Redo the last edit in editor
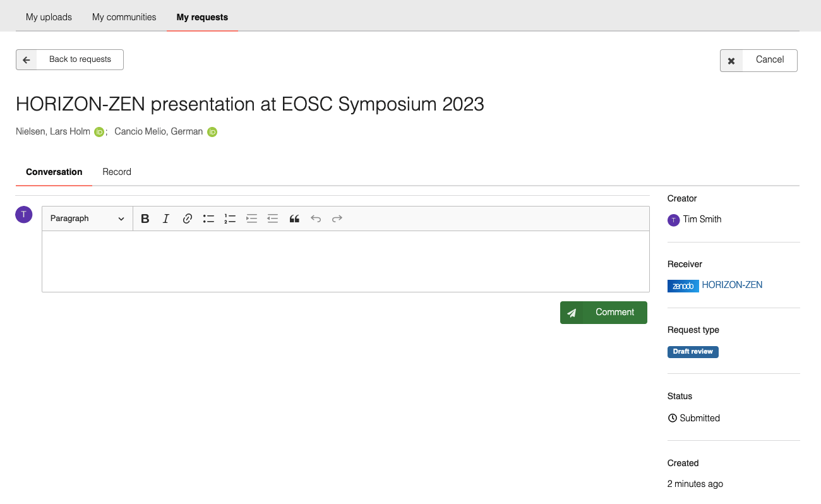 [x=337, y=219]
